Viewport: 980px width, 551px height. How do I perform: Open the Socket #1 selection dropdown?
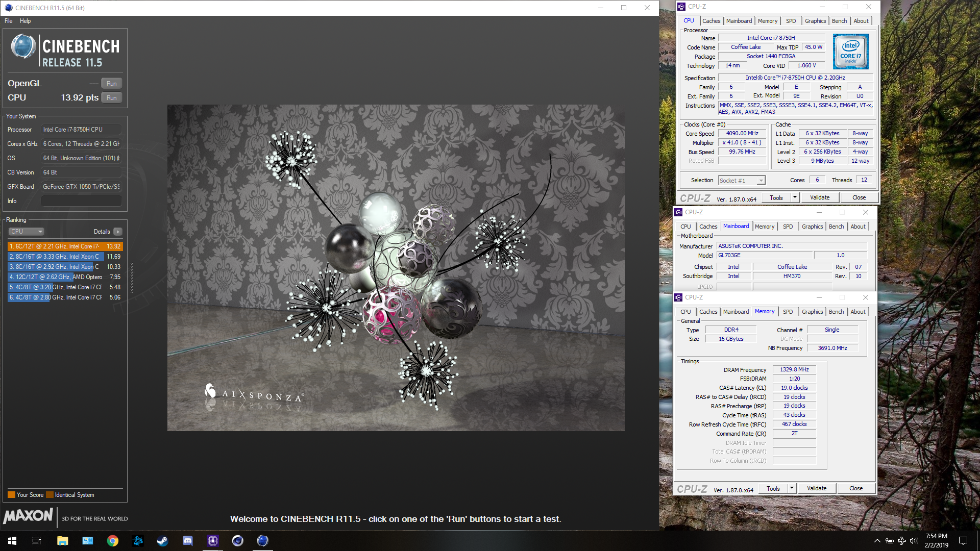(742, 181)
